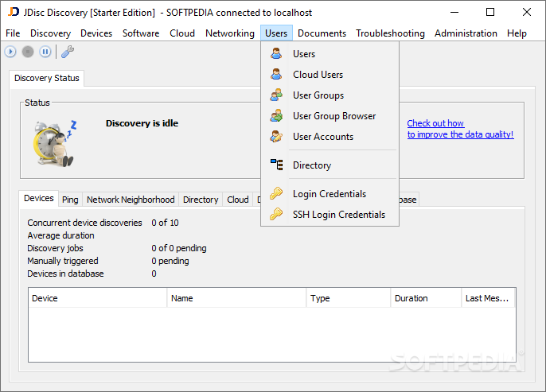Choose Cloud Users from the menu
This screenshot has height=392, width=546.
330,75
